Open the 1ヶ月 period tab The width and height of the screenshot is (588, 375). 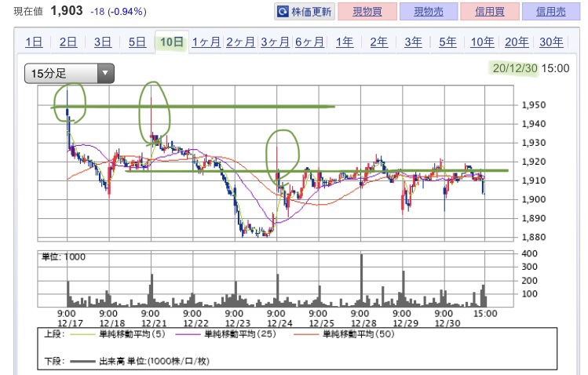tap(206, 42)
